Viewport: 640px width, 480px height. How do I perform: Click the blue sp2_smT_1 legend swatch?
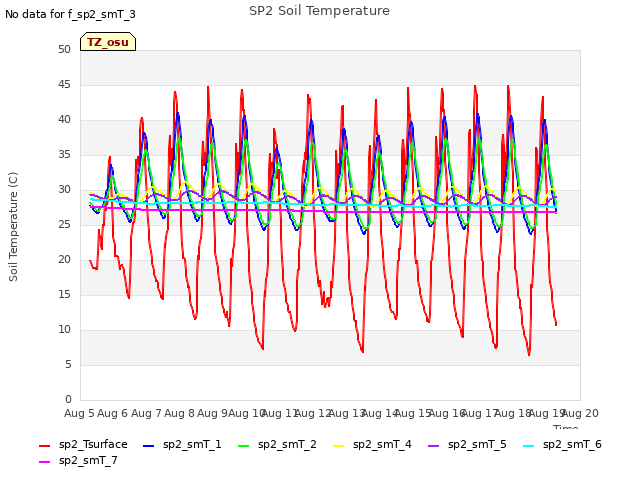point(149,446)
